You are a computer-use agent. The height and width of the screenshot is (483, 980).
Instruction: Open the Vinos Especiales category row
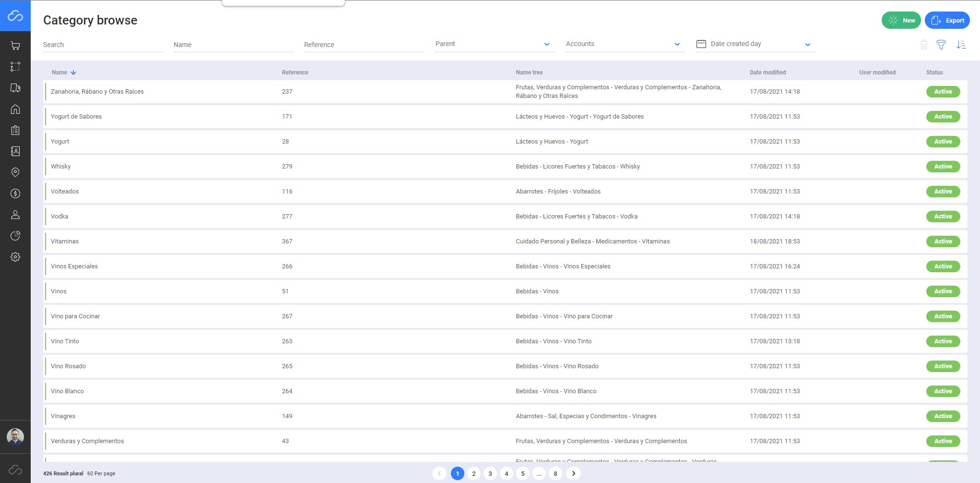click(x=506, y=266)
